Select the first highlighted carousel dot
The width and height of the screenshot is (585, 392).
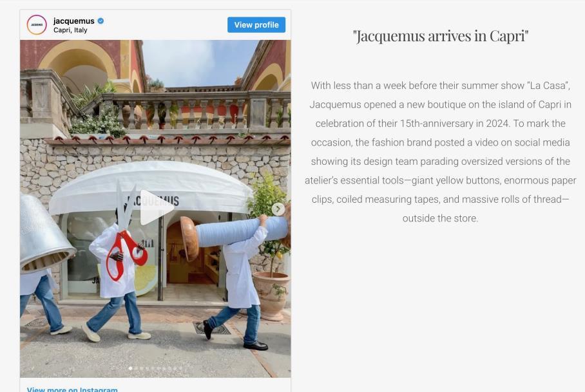point(130,368)
